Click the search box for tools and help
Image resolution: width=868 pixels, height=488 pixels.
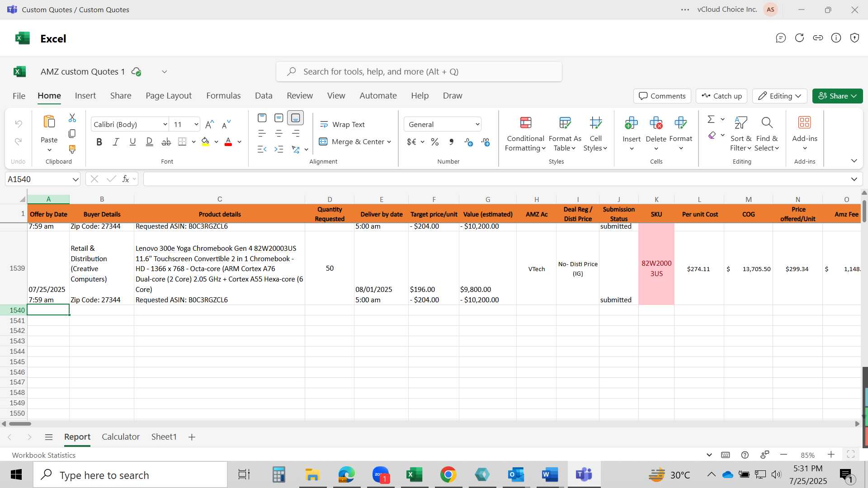click(419, 72)
